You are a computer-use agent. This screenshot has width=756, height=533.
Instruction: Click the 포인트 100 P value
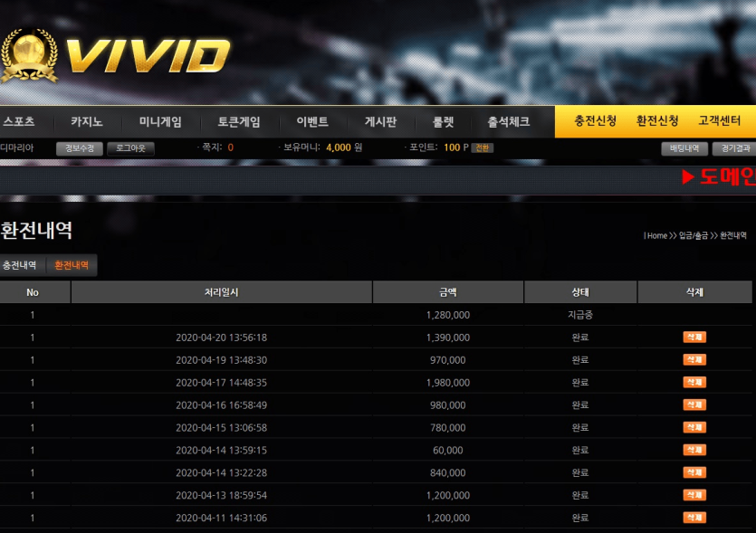pyautogui.click(x=456, y=148)
